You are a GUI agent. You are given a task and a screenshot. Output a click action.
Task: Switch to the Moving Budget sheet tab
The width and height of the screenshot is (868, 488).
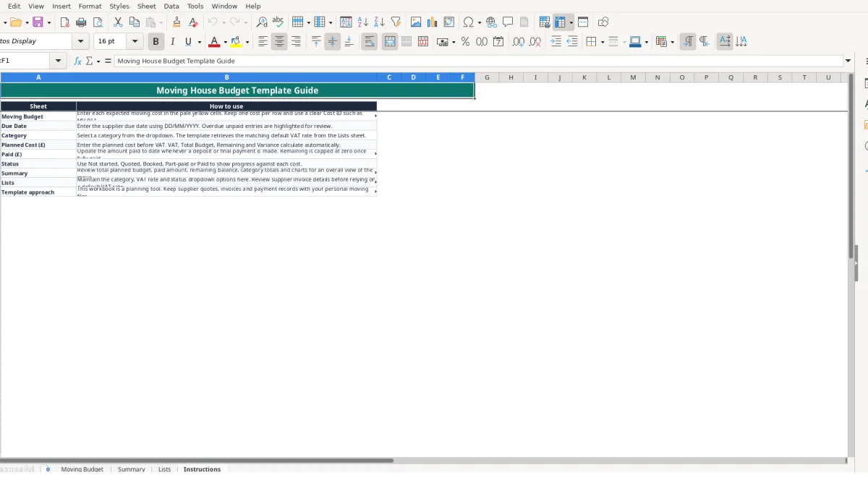tap(82, 469)
